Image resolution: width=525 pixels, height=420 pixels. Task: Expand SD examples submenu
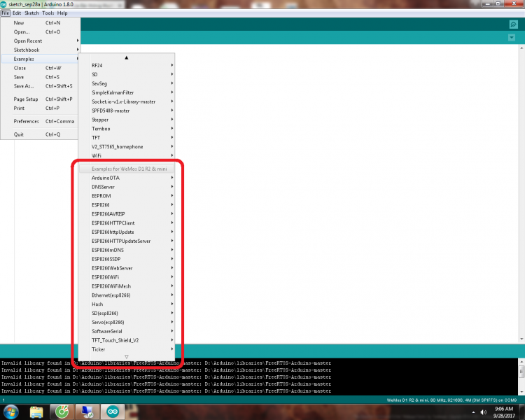tap(127, 74)
